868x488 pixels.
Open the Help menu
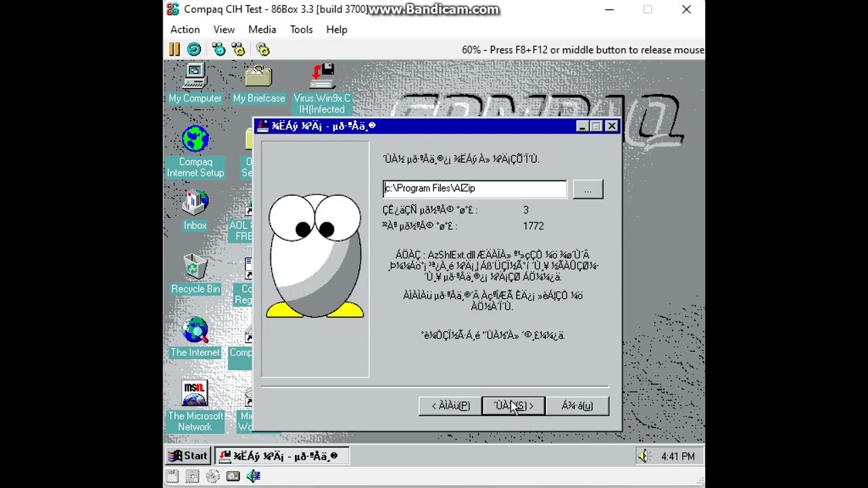tap(336, 30)
